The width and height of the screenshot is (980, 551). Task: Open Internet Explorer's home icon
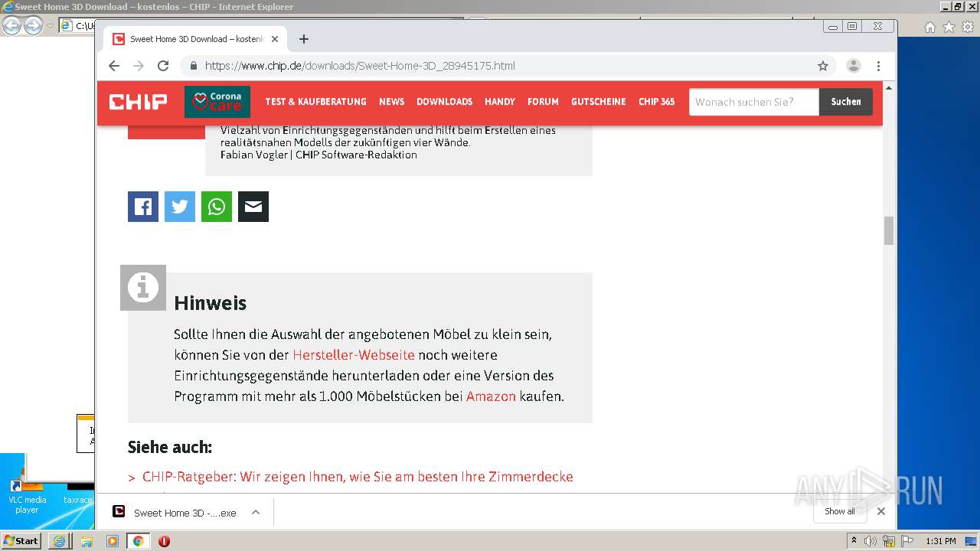click(x=930, y=27)
